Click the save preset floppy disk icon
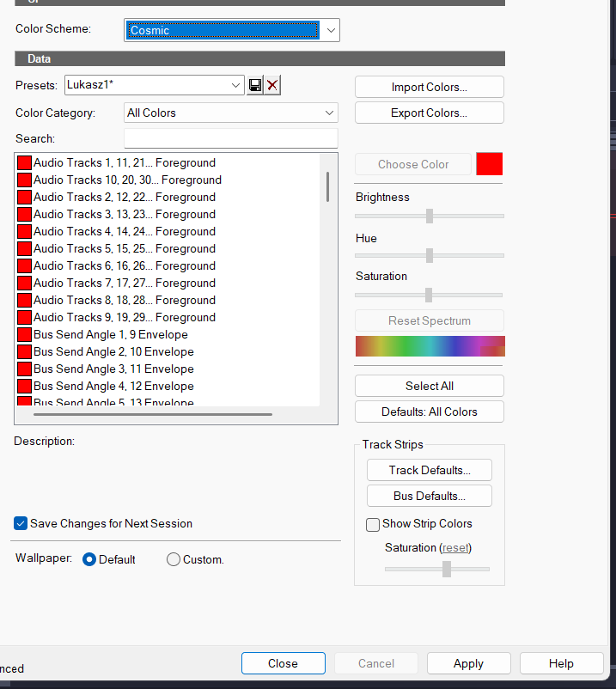This screenshot has width=616, height=689. coord(255,85)
